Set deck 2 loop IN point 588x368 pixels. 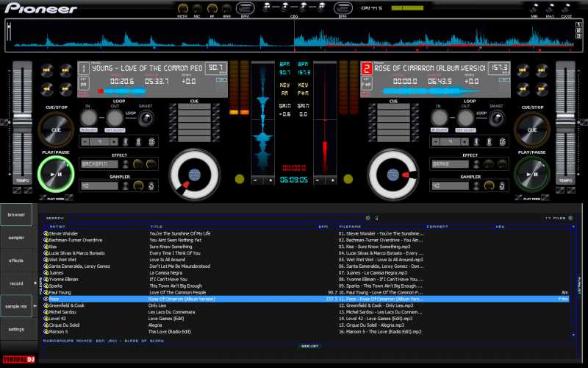[x=439, y=118]
